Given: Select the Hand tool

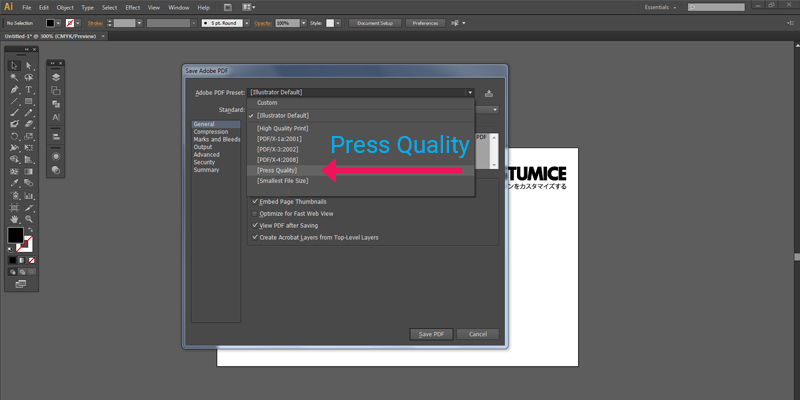Looking at the screenshot, I should coord(14,219).
